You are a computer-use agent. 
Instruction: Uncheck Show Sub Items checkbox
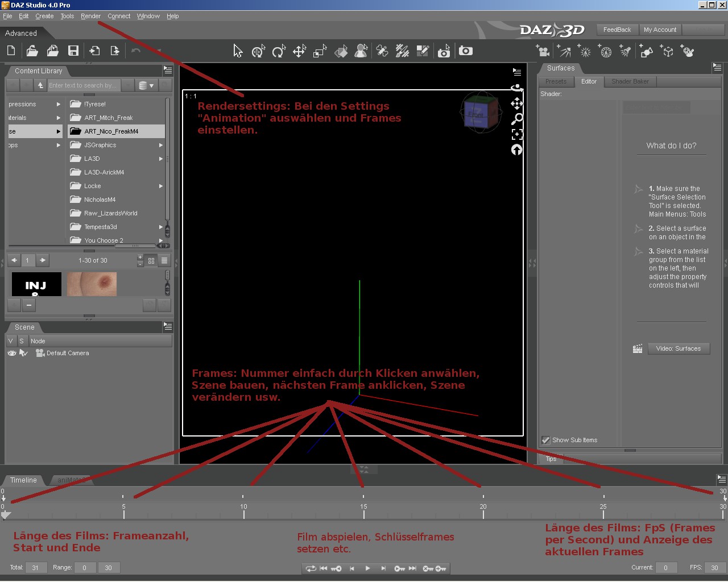546,440
